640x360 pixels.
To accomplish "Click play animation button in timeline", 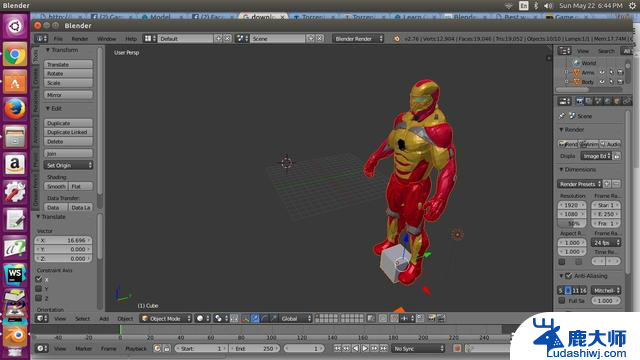I will [x=365, y=348].
